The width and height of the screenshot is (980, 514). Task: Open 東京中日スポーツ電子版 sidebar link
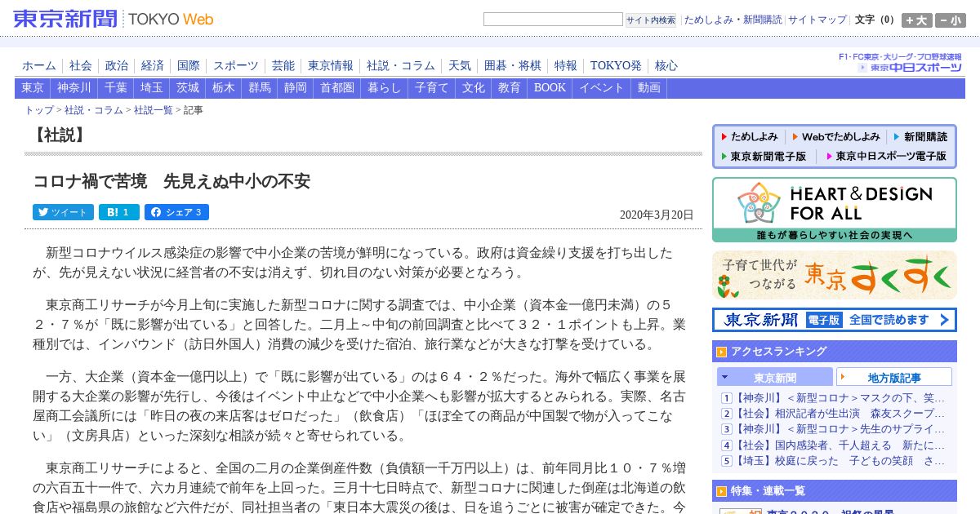pos(886,156)
